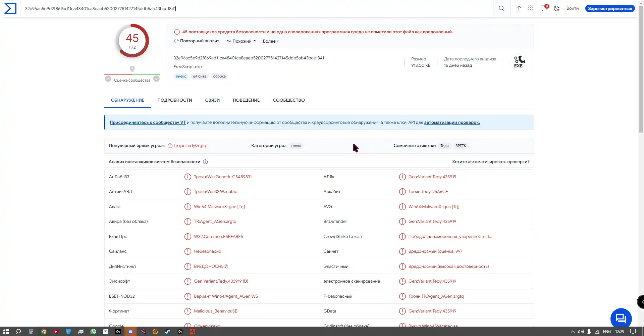
Task: Click the 45/72 detection score circle
Action: click(132, 41)
